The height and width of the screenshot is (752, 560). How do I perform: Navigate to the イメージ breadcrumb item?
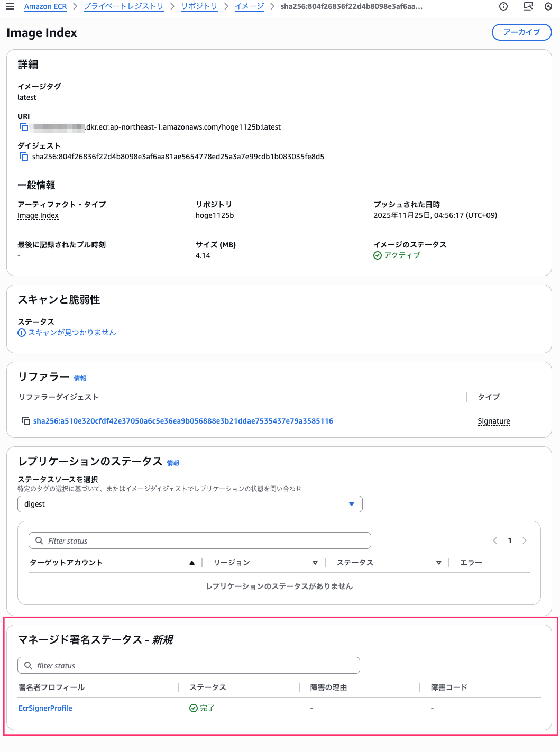coord(249,6)
